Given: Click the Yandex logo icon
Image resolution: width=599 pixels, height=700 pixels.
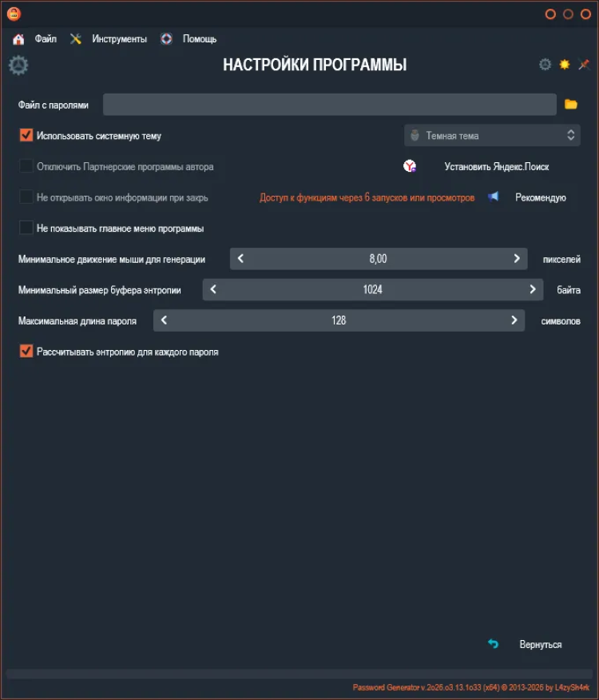Looking at the screenshot, I should [410, 166].
